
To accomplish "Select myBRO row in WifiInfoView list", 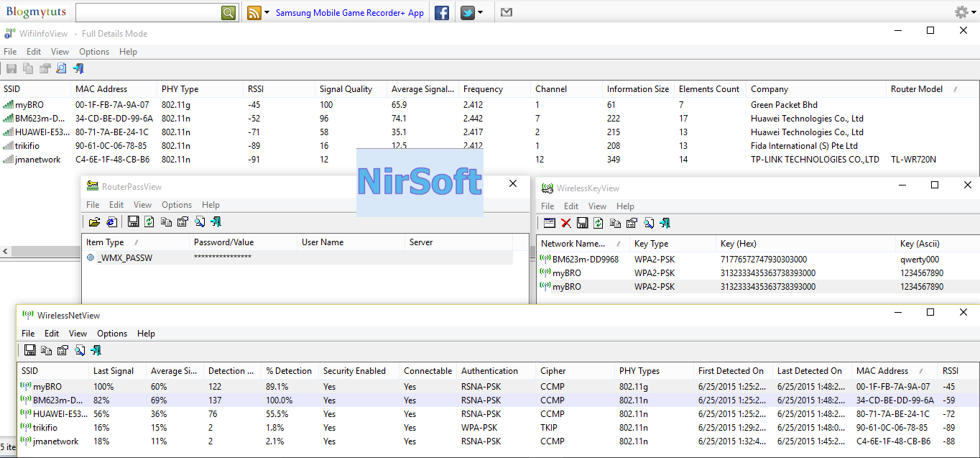I will click(489, 105).
